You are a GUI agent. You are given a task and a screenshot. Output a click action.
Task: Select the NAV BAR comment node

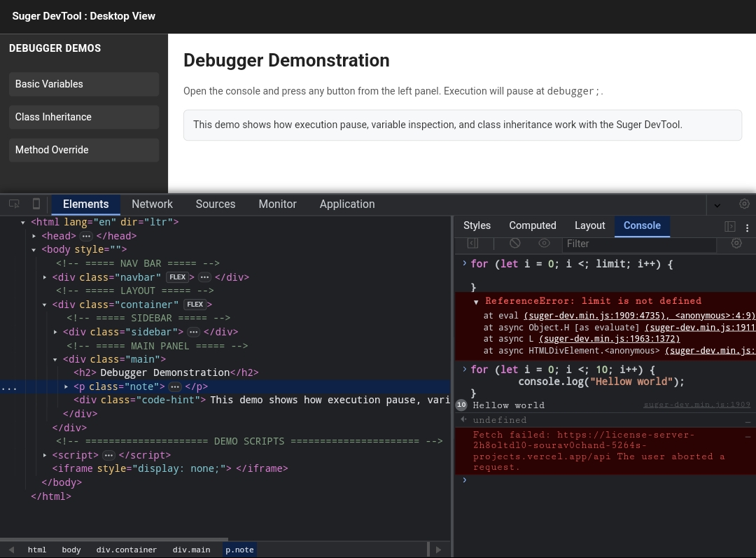[137, 264]
